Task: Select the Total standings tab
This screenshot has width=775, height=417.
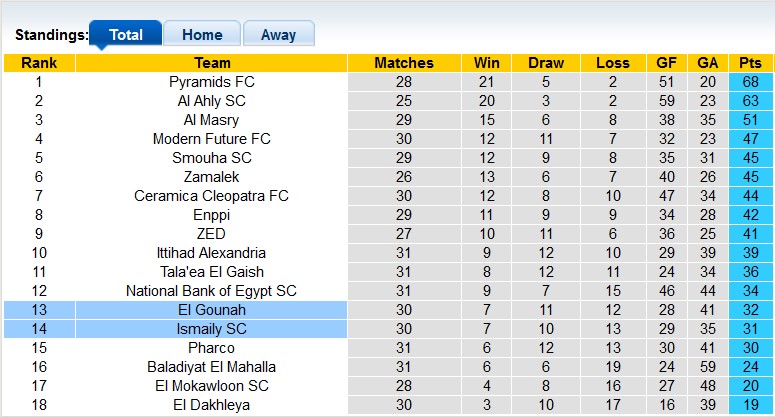Action: (x=125, y=34)
